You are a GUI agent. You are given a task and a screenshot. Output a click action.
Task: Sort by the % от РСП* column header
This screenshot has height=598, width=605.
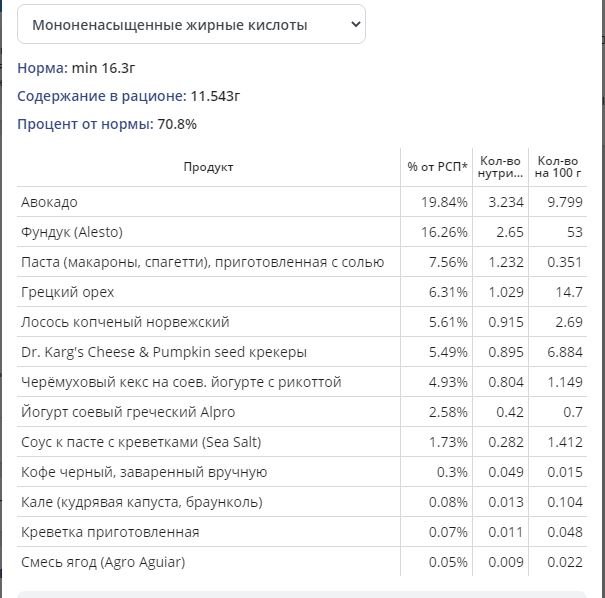437,167
